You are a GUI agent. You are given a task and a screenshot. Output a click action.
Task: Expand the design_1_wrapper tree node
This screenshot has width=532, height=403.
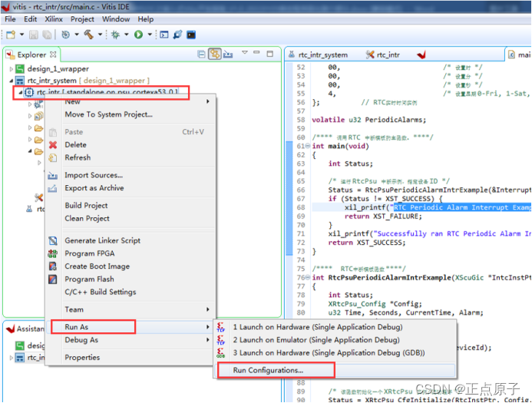coord(12,69)
